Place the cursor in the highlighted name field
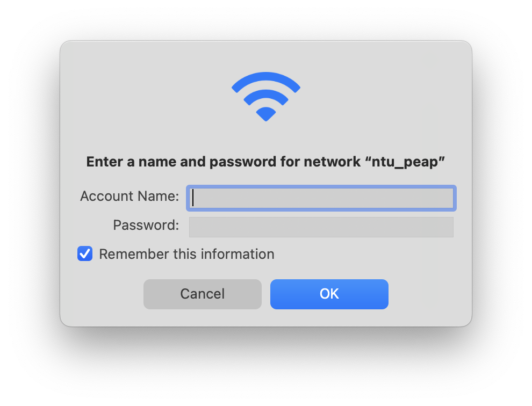The height and width of the screenshot is (406, 532). click(321, 198)
